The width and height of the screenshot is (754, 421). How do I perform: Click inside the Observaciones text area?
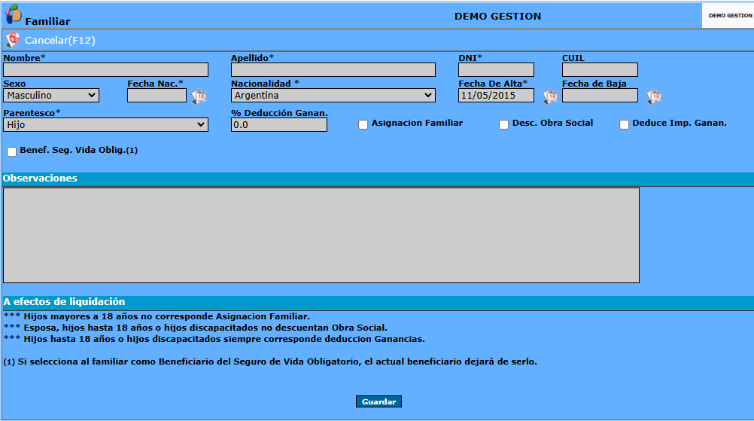pos(321,235)
